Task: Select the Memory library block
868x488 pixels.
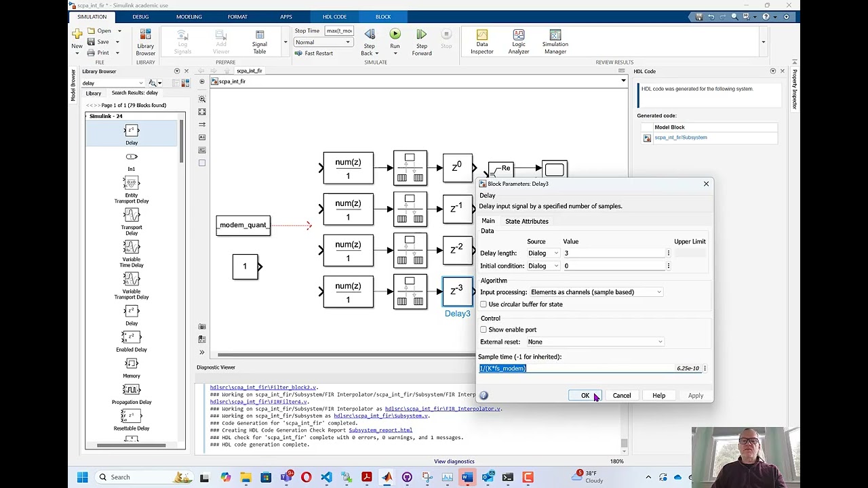Action: (x=132, y=368)
